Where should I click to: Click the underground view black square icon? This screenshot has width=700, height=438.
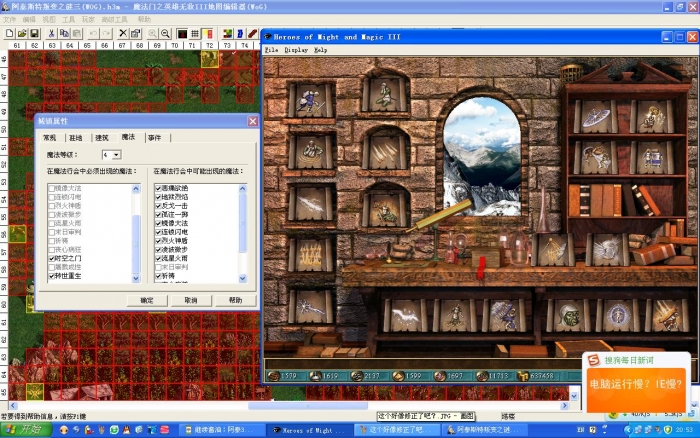click(x=182, y=33)
